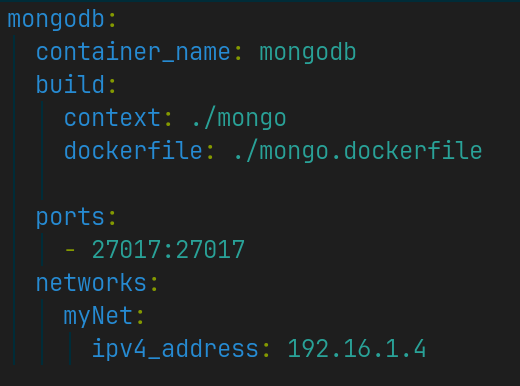Click the ports key
The width and height of the screenshot is (520, 386).
click(x=70, y=218)
